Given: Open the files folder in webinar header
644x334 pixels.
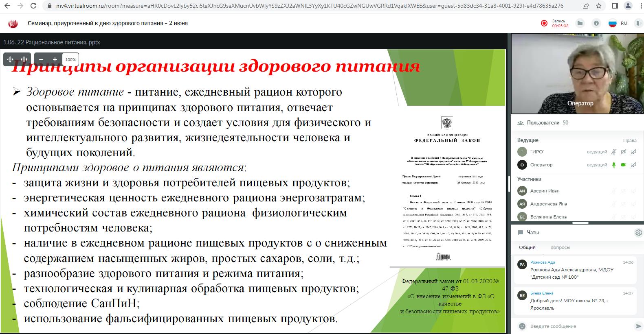Looking at the screenshot, I should [580, 23].
